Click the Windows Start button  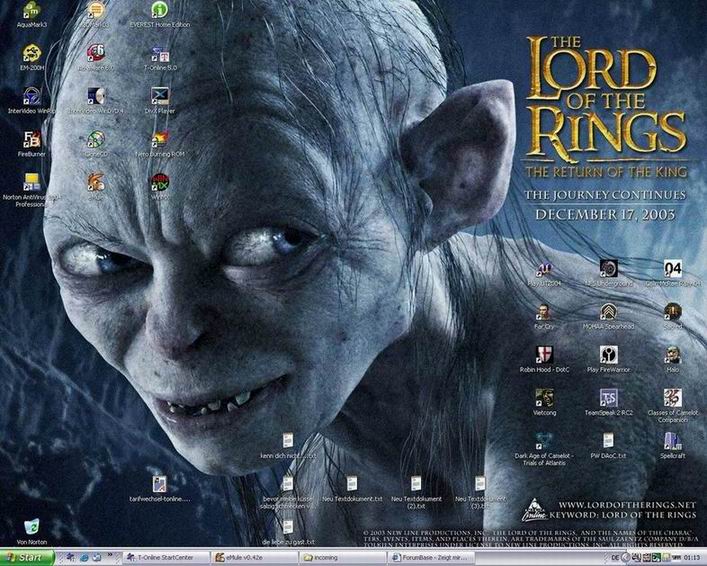pos(27,557)
